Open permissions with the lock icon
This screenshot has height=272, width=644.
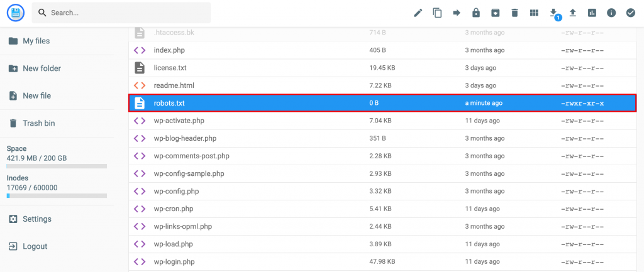coord(476,13)
